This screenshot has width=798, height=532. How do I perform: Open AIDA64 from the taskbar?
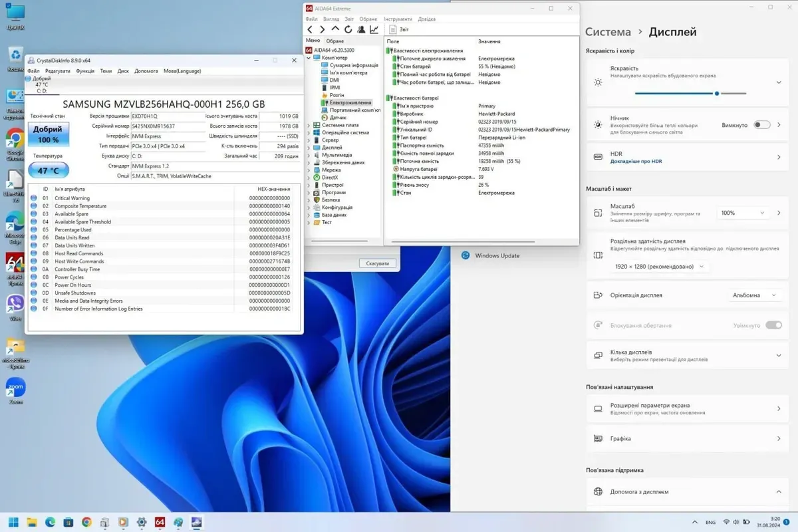tap(160, 522)
